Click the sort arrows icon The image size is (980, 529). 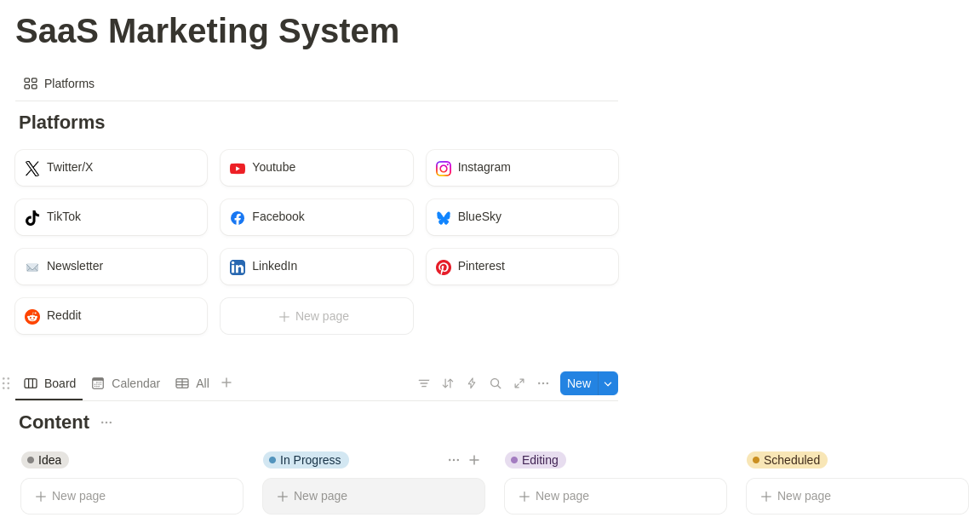coord(448,383)
